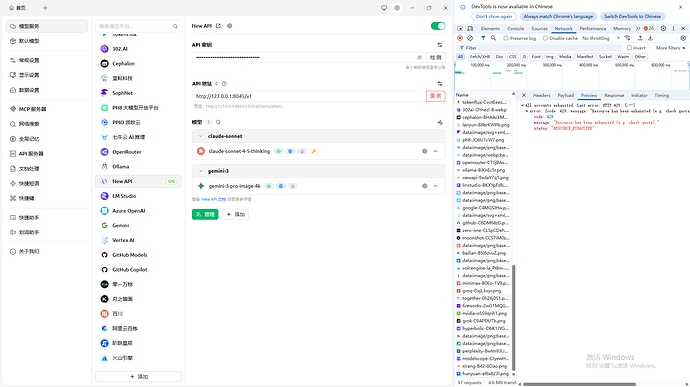
Task: Open settings gear for claude-sonnet-4-5-thinking
Action: point(425,151)
